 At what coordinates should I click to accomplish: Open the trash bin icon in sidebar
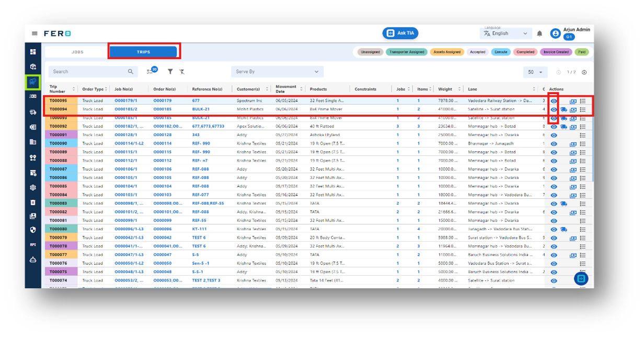tap(33, 202)
